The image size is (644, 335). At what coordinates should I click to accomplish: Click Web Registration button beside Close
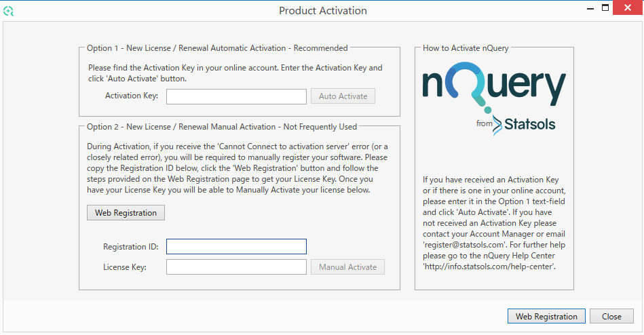[x=546, y=316]
